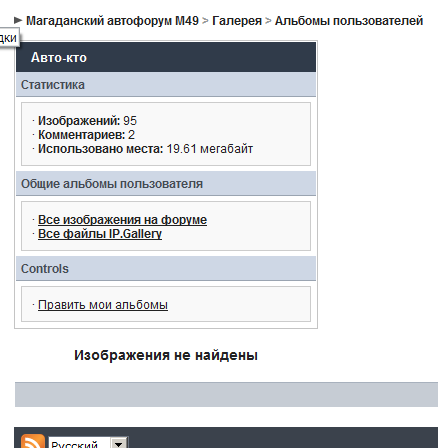Screen dimensions: 438x448
Task: Go to Магаданский автофорум М49 breadcrumb
Action: [112, 21]
